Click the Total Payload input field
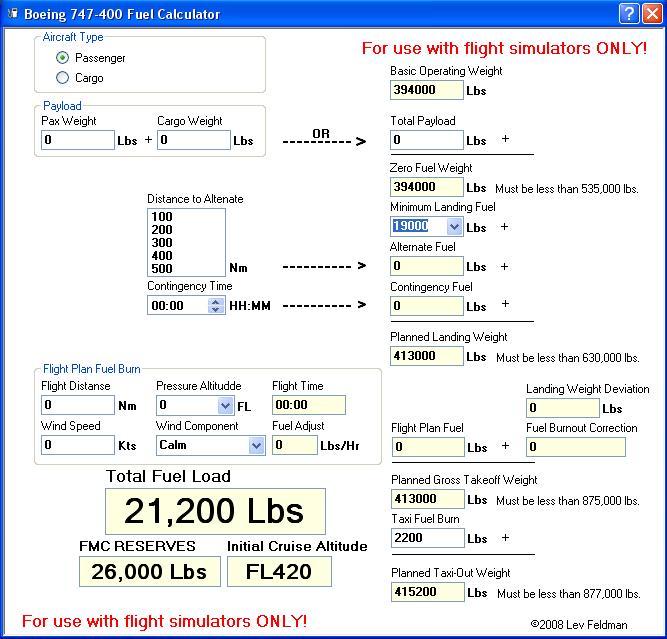Image resolution: width=667 pixels, height=639 pixels. tap(427, 140)
